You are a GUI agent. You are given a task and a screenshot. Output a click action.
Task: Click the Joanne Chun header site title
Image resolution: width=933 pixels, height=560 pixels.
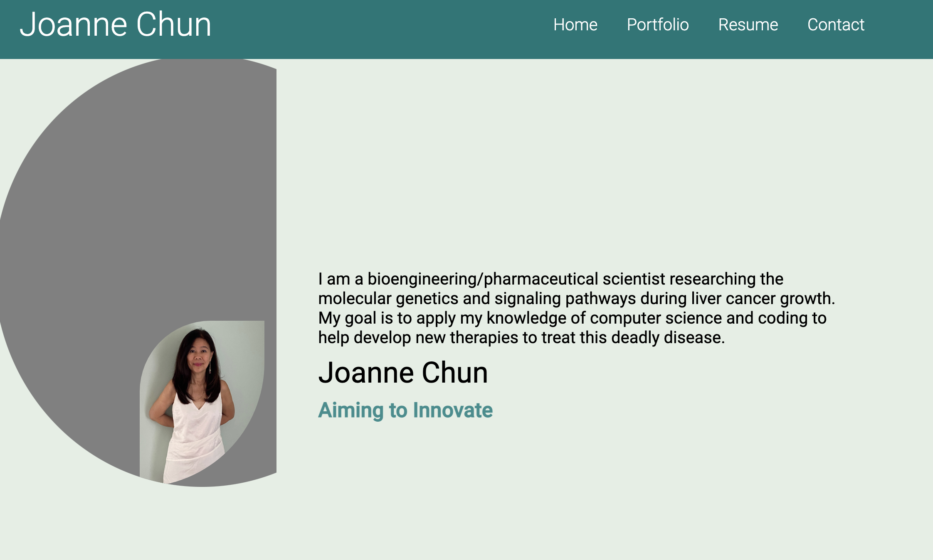pyautogui.click(x=115, y=25)
